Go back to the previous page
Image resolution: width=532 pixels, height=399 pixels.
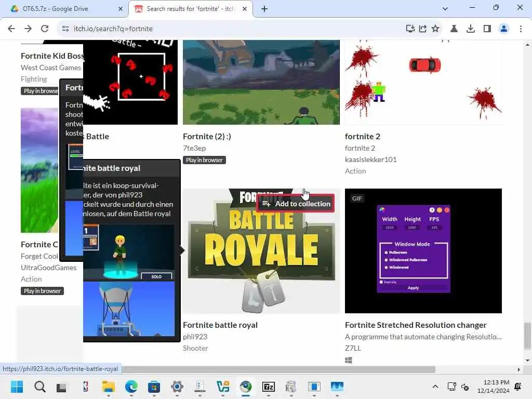[11, 29]
